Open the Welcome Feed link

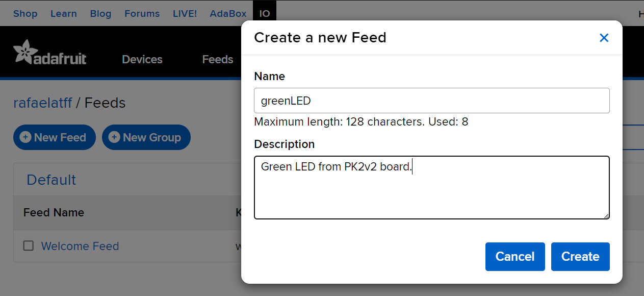(80, 246)
